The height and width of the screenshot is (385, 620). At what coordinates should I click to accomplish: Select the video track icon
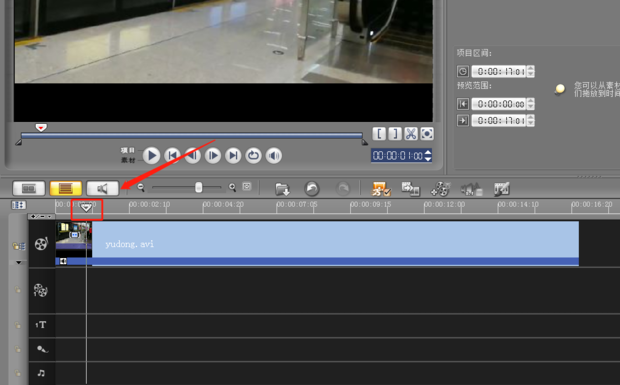pos(41,243)
